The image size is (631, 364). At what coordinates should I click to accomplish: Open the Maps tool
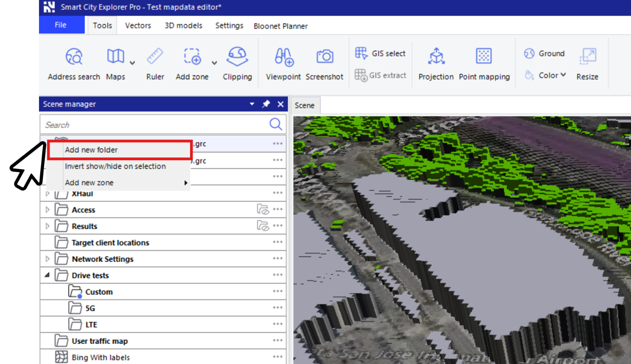(115, 64)
